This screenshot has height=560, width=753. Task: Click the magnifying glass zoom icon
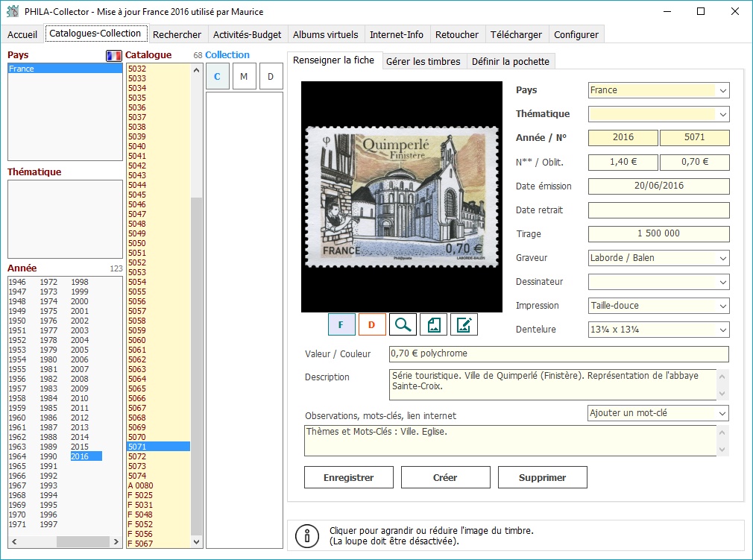(x=403, y=324)
